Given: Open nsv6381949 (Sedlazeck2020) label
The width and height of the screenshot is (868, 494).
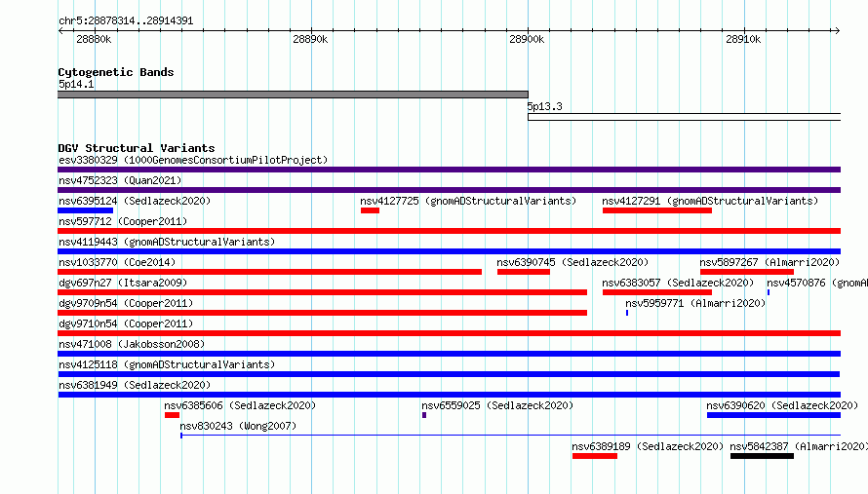Looking at the screenshot, I should [135, 385].
